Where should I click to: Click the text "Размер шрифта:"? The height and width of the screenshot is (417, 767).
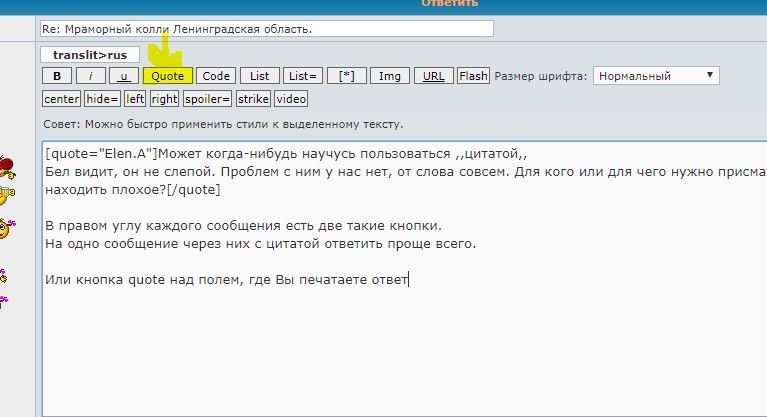tap(541, 76)
